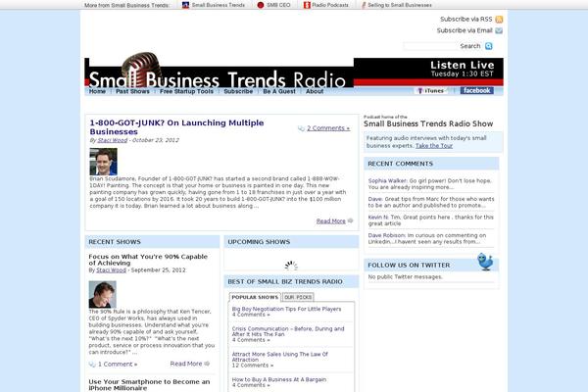588x392 pixels.
Task: Click the Staci Wood author link dated October 23
Action: click(x=113, y=140)
